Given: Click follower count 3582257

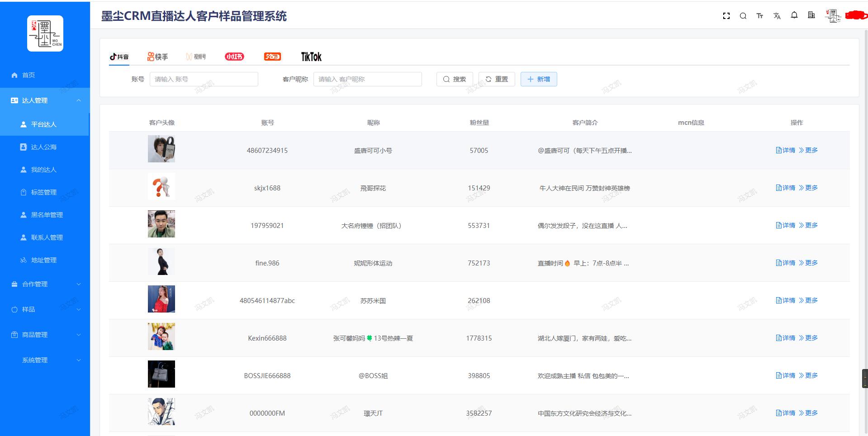Looking at the screenshot, I should coord(479,413).
